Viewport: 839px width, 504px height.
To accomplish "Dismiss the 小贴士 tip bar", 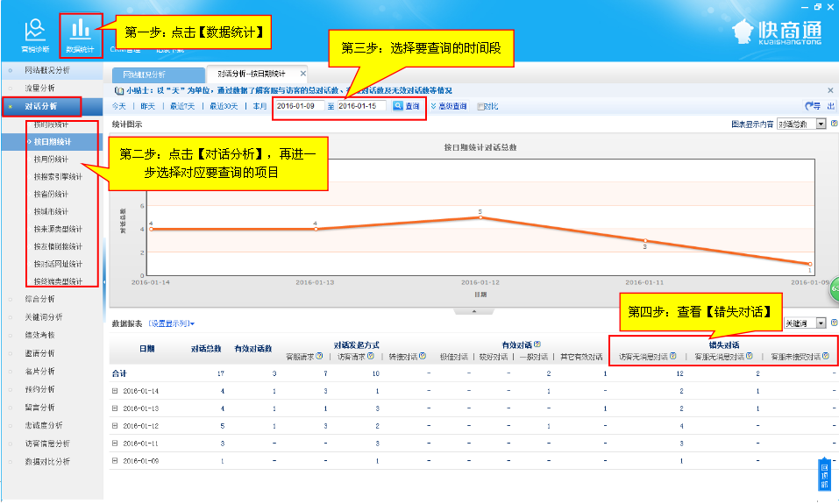I will [830, 89].
